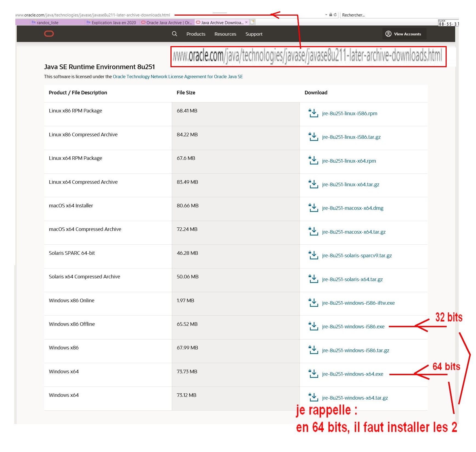Click the download icon for jre-8u251-macosx-x64.dmg
476x452 pixels.
[313, 208]
